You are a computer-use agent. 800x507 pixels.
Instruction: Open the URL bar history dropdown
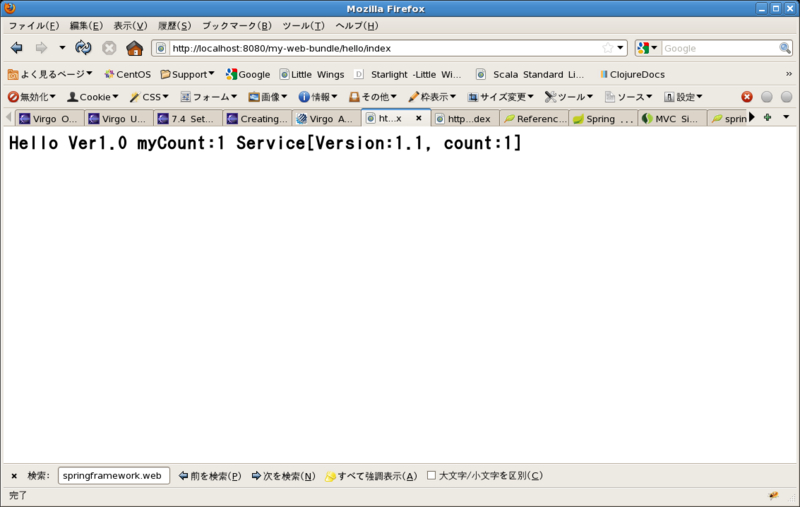coord(620,48)
